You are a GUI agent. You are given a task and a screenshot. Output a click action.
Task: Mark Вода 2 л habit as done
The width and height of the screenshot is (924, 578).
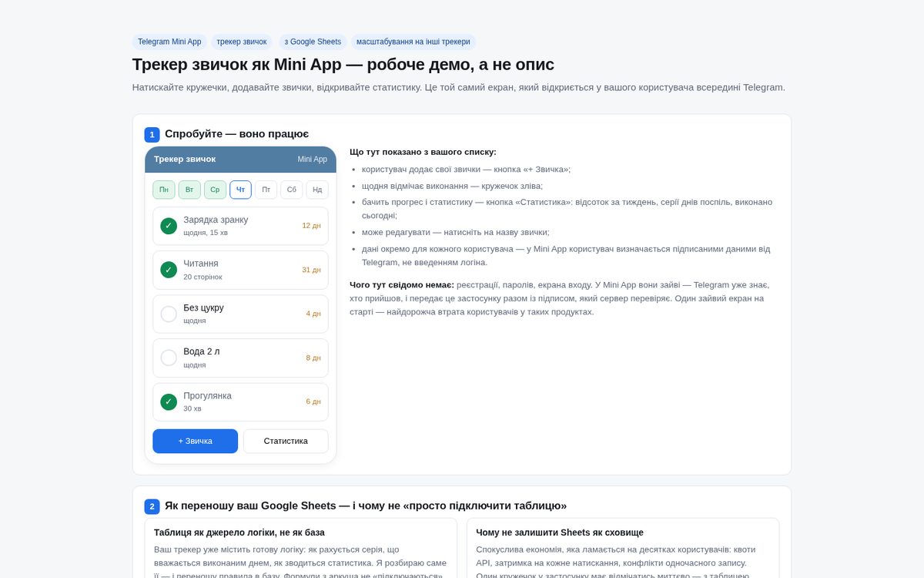pos(169,358)
